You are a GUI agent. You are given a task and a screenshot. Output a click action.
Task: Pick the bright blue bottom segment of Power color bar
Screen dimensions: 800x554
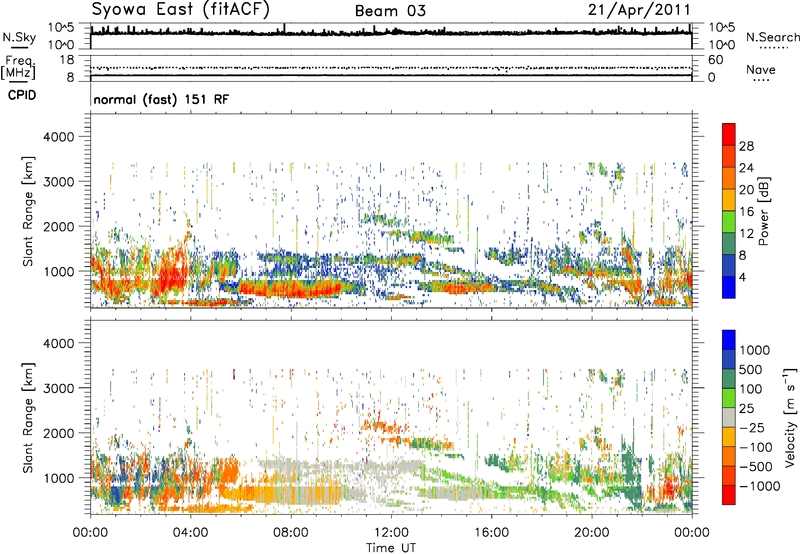click(x=729, y=287)
